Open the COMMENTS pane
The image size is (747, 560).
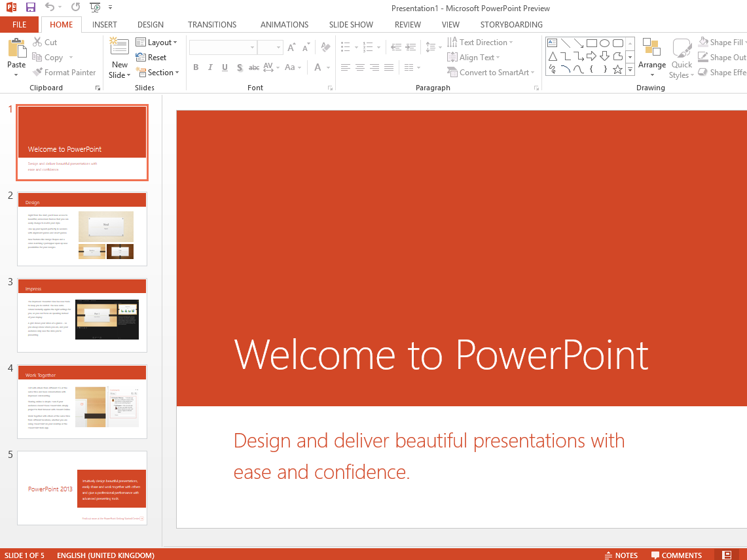point(676,555)
